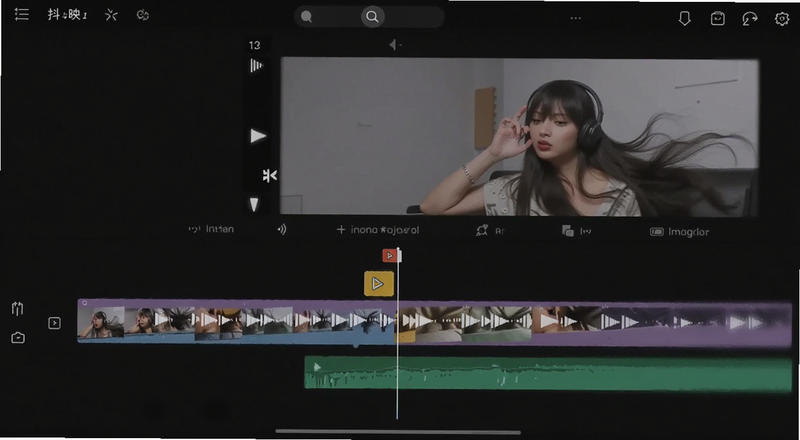Click the plus add button under preview
The height and width of the screenshot is (440, 800).
click(341, 230)
